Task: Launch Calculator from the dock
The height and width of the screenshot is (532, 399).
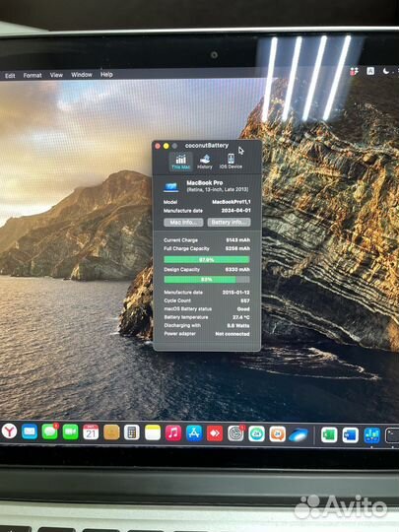Action: (x=132, y=432)
